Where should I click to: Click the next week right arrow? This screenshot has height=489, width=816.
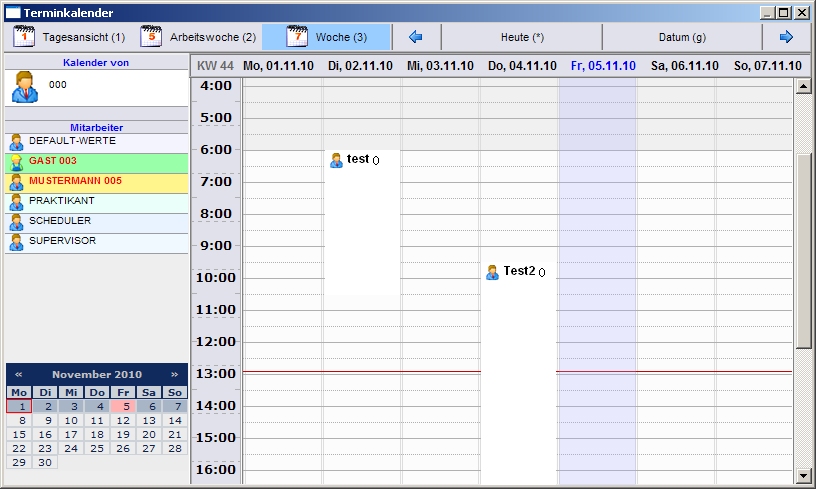point(786,37)
